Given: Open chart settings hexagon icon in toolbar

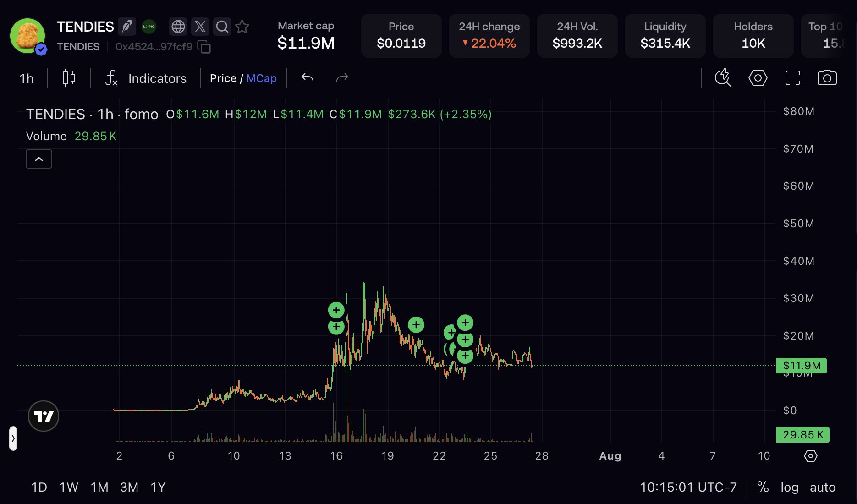Looking at the screenshot, I should click(x=758, y=78).
